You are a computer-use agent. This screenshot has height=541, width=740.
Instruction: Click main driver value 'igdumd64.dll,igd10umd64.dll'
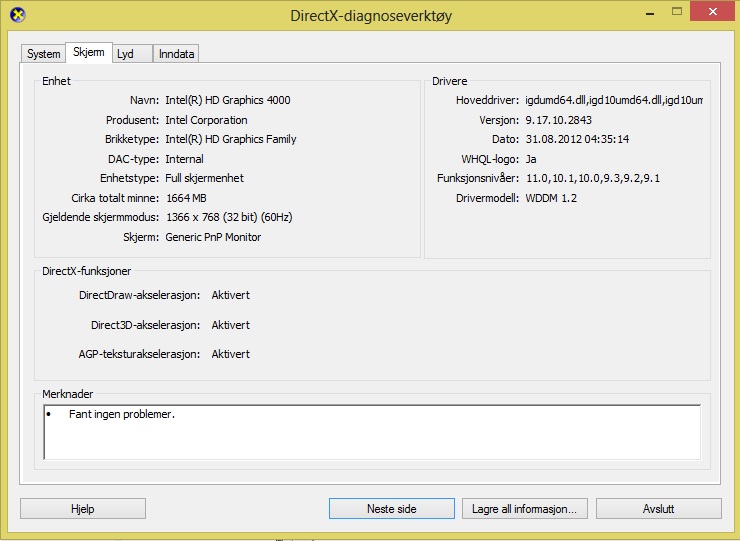[x=614, y=100]
